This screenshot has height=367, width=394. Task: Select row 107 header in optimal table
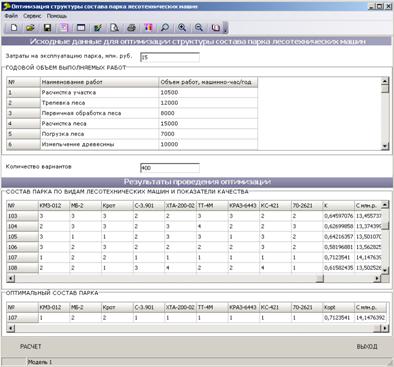[x=22, y=318]
